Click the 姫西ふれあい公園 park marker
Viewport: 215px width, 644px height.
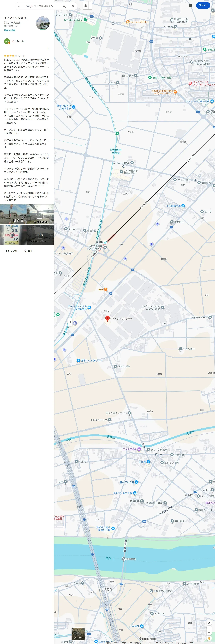pyautogui.click(x=150, y=78)
